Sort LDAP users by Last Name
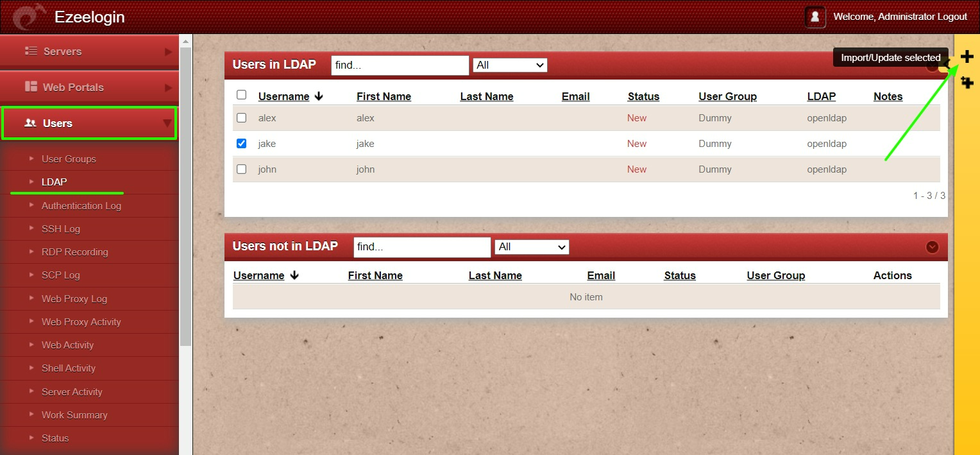980x455 pixels. [487, 96]
